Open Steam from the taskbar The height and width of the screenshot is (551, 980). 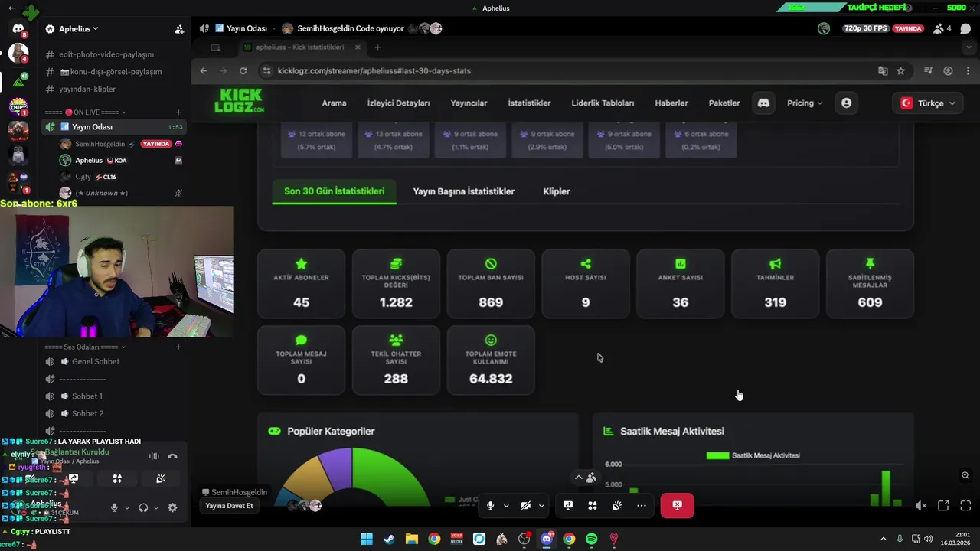point(389,539)
